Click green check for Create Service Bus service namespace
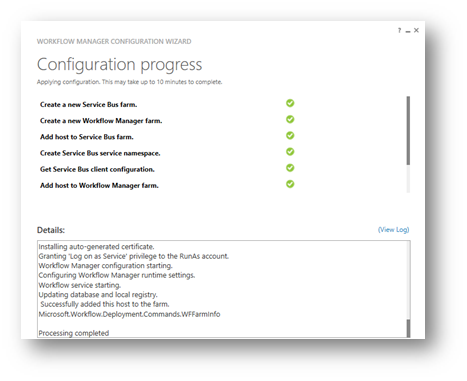The width and height of the screenshot is (467, 381). pos(290,152)
